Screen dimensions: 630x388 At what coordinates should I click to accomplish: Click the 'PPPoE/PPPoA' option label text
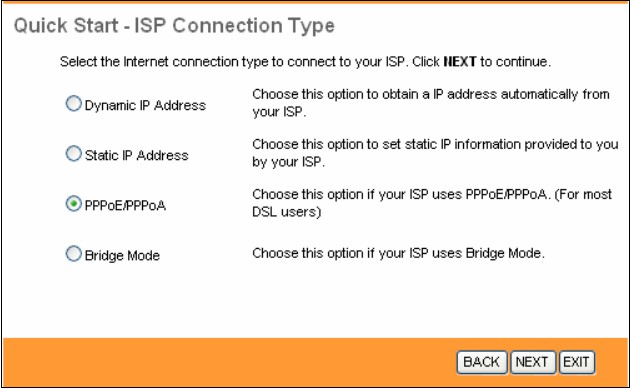coord(125,206)
